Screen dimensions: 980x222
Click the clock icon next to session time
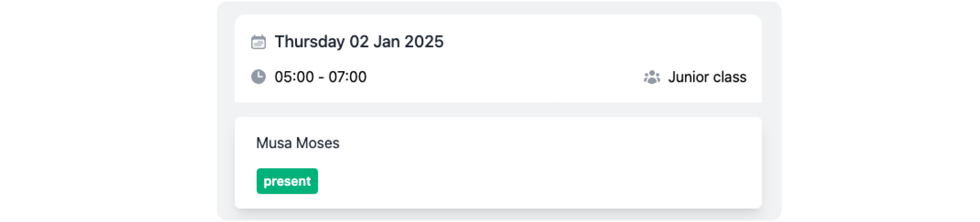click(258, 77)
